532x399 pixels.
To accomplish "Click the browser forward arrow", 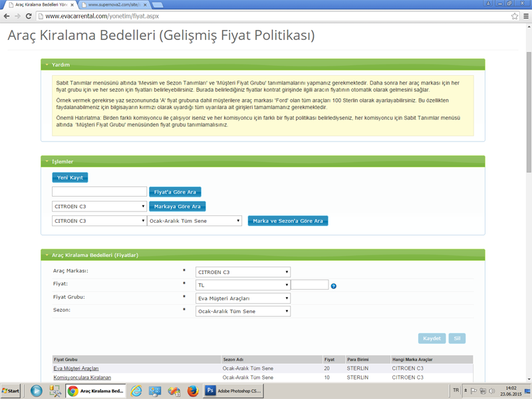I will [17, 16].
